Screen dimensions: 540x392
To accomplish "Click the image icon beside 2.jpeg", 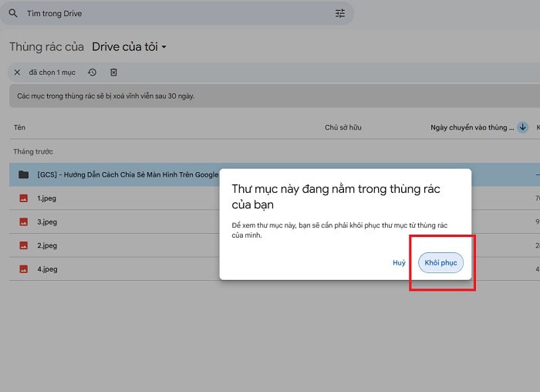I will point(23,245).
